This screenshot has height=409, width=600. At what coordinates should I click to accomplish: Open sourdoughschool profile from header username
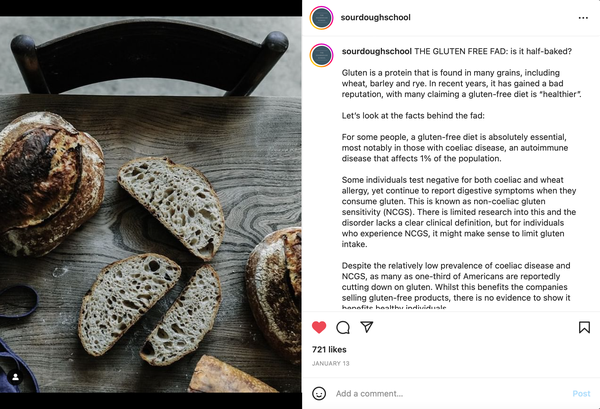[x=375, y=17]
